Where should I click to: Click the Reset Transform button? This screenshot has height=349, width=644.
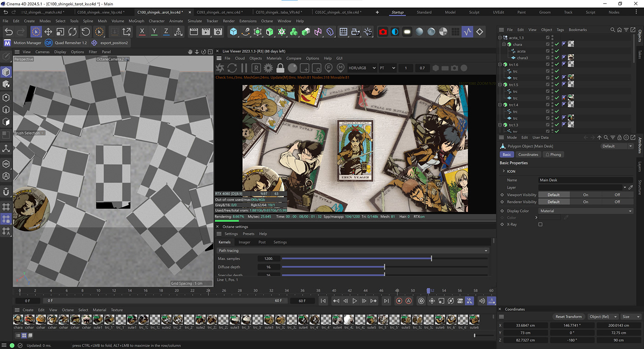coord(568,317)
